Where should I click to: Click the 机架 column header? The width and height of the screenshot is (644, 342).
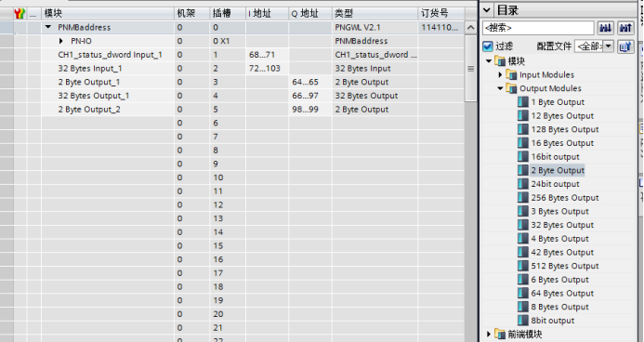pos(191,14)
